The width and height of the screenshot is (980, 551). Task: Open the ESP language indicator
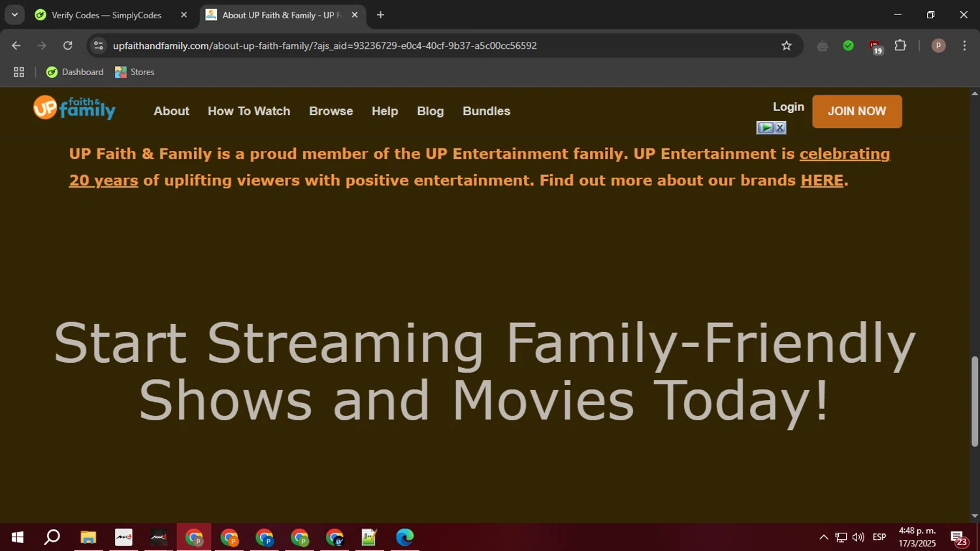coord(879,537)
